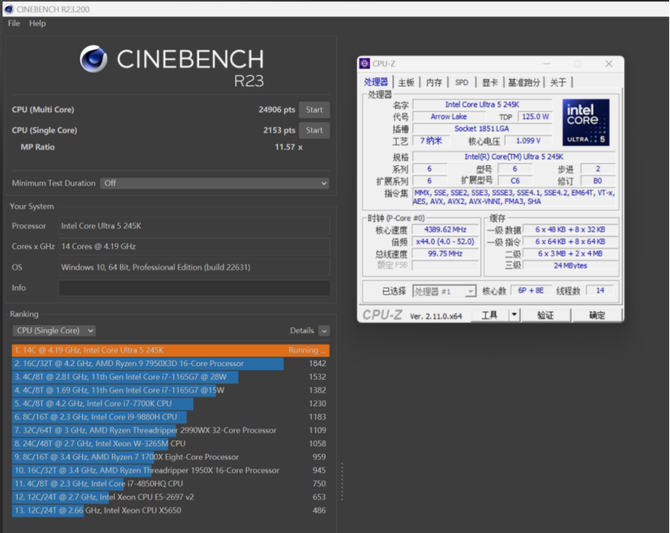Open the 处理器 #1 selection dropdown

click(x=444, y=292)
